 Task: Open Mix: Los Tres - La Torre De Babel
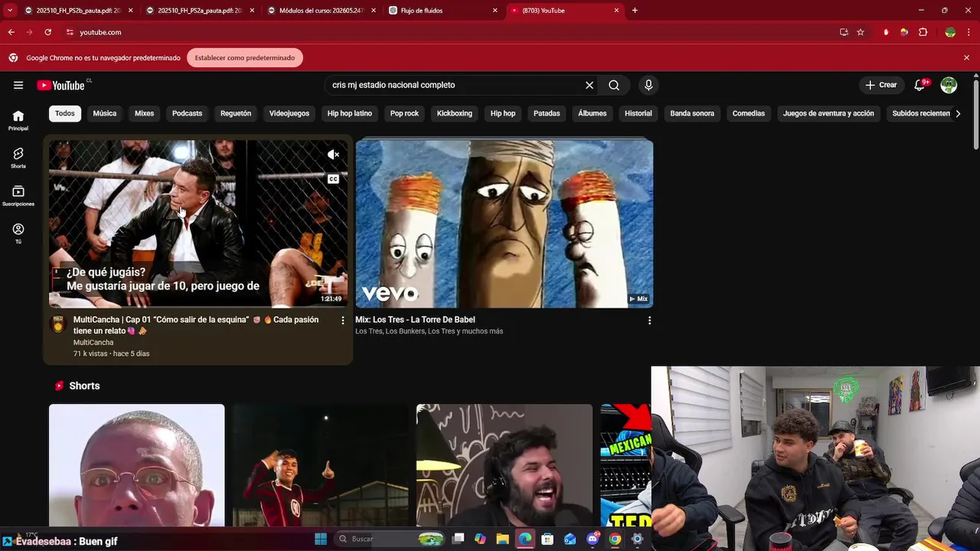pyautogui.click(x=415, y=320)
